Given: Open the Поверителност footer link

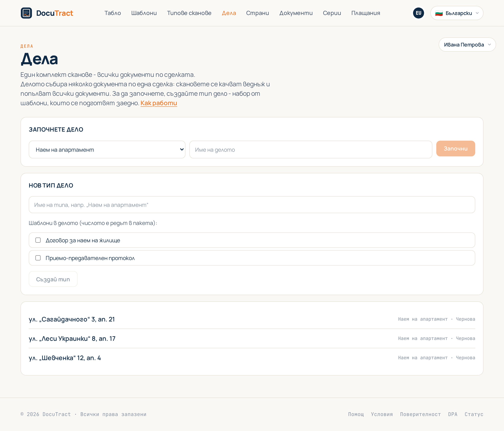Looking at the screenshot, I should (x=420, y=414).
